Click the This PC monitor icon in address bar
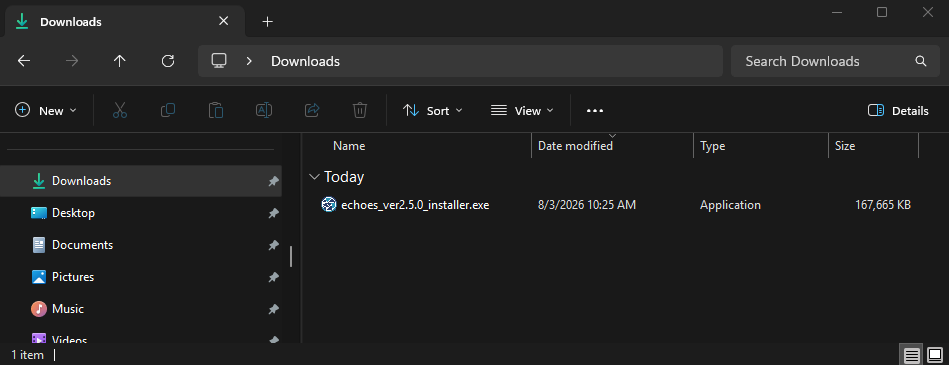 click(x=218, y=61)
